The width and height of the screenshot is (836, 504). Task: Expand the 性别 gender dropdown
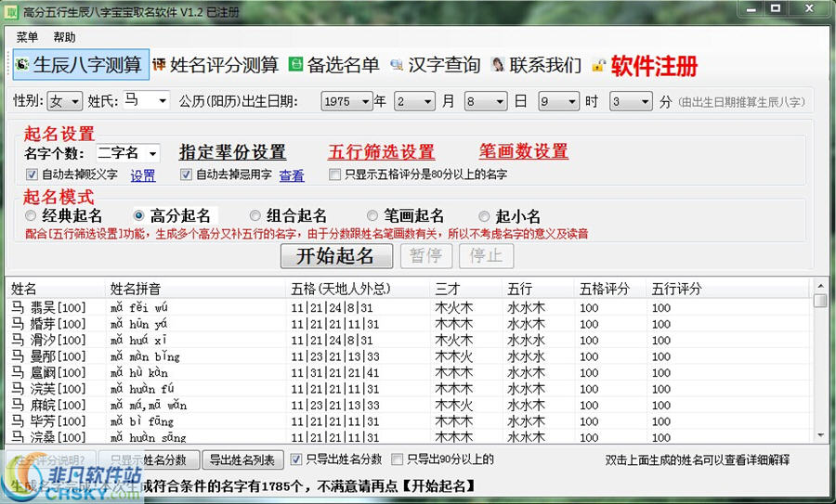pos(75,101)
